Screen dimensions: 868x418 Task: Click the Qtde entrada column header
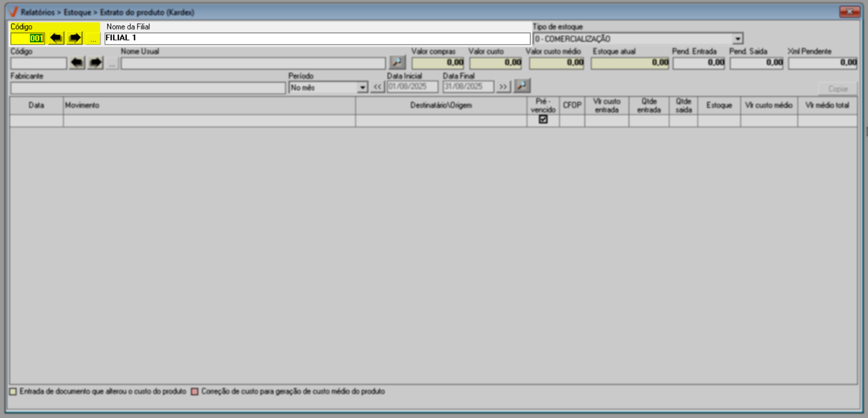click(x=649, y=105)
